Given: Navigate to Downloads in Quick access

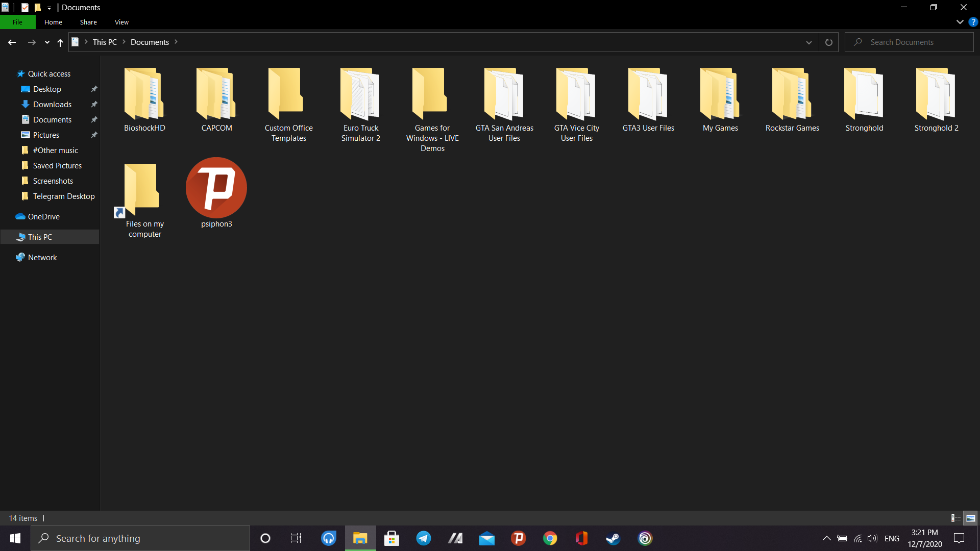Looking at the screenshot, I should (52, 104).
